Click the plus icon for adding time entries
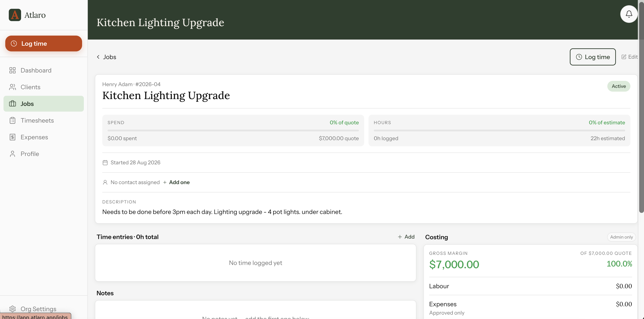 [x=400, y=237]
